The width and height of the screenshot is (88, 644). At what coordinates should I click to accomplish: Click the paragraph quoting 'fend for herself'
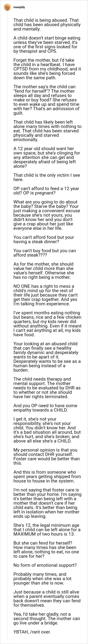(47, 100)
